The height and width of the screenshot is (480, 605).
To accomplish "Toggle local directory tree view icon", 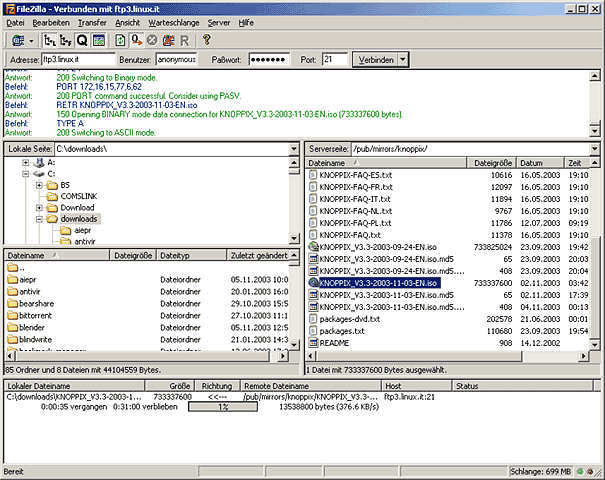I will pos(50,40).
